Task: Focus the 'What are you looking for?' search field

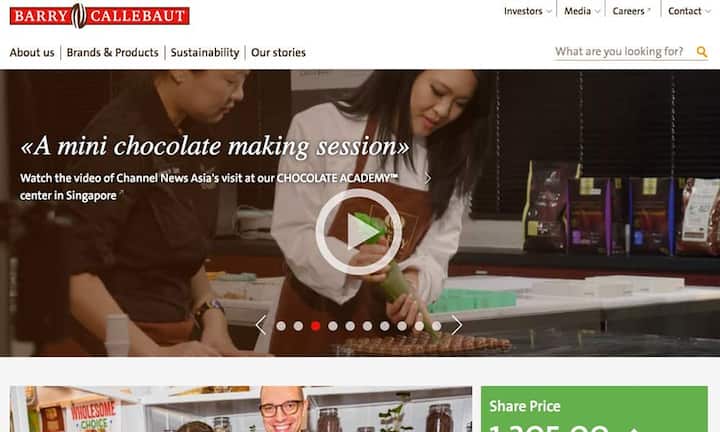Action: [624, 51]
